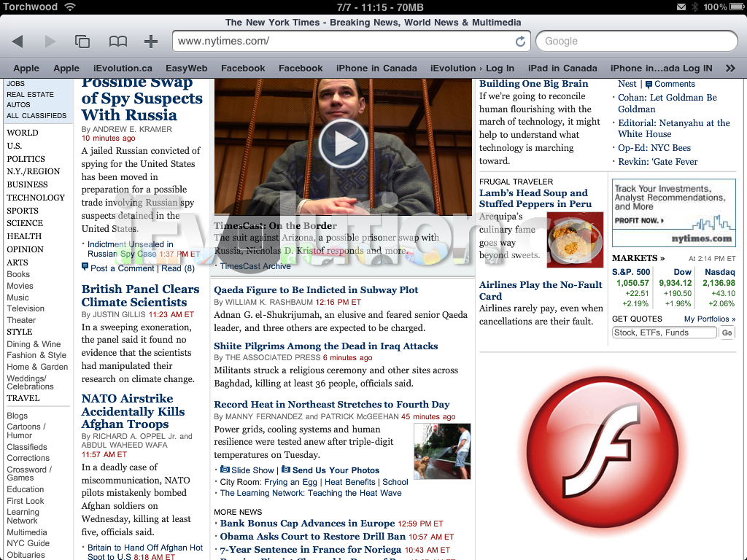The width and height of the screenshot is (747, 560).
Task: Open EasyWeb bookmark
Action: [x=186, y=68]
